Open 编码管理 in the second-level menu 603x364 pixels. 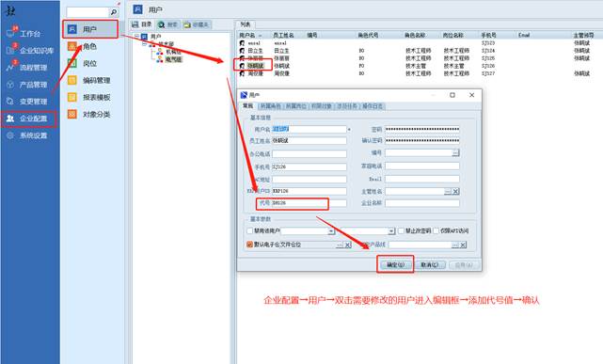(x=89, y=80)
